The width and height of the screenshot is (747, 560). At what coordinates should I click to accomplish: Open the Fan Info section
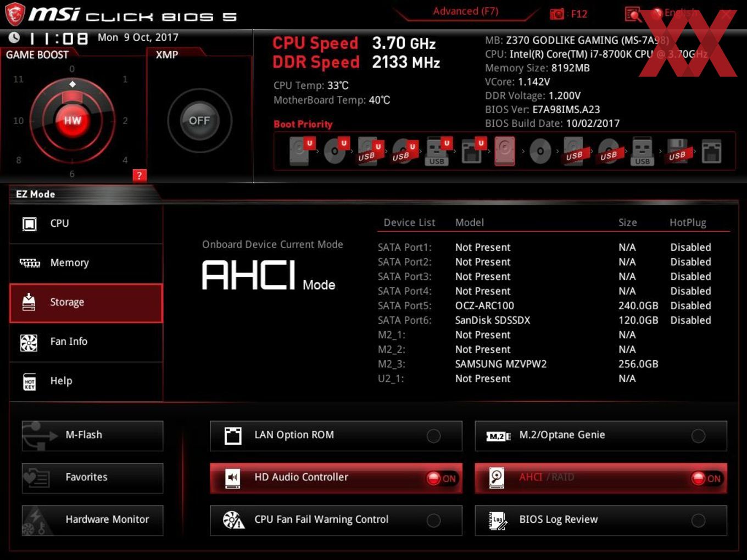pos(86,342)
